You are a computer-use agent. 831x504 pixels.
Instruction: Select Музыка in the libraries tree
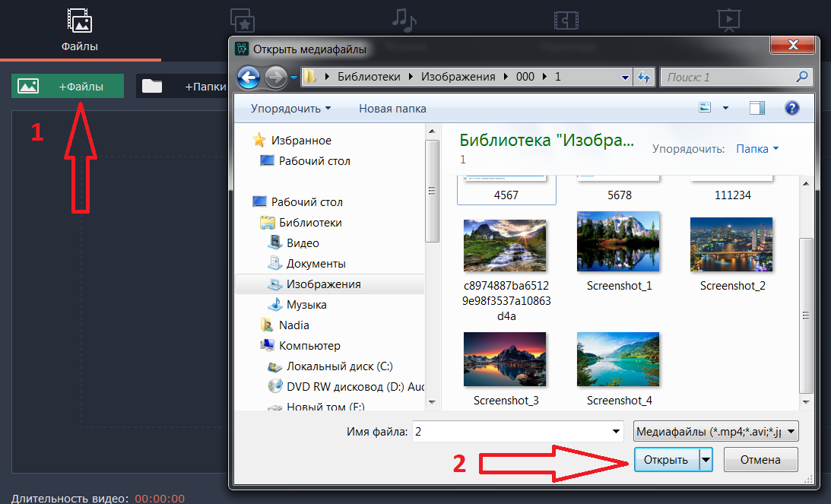point(306,304)
